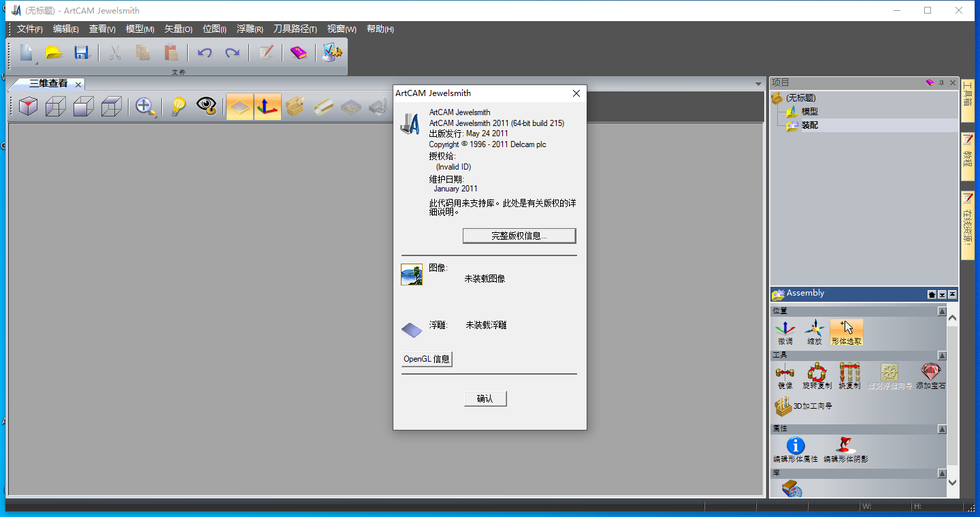Click the help book icon in 项目 panel header
The width and height of the screenshot is (980, 517).
pos(930,82)
